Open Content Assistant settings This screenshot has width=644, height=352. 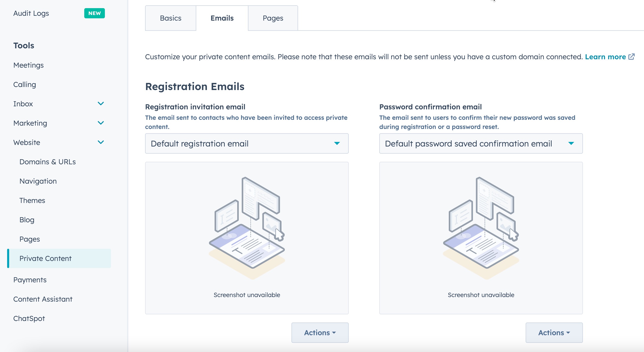43,299
